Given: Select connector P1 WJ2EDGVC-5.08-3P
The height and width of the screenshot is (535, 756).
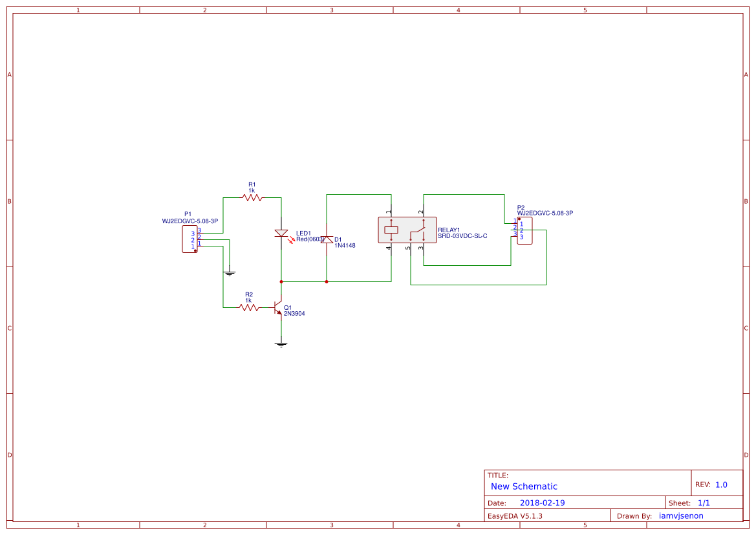Looking at the screenshot, I should coord(190,239).
